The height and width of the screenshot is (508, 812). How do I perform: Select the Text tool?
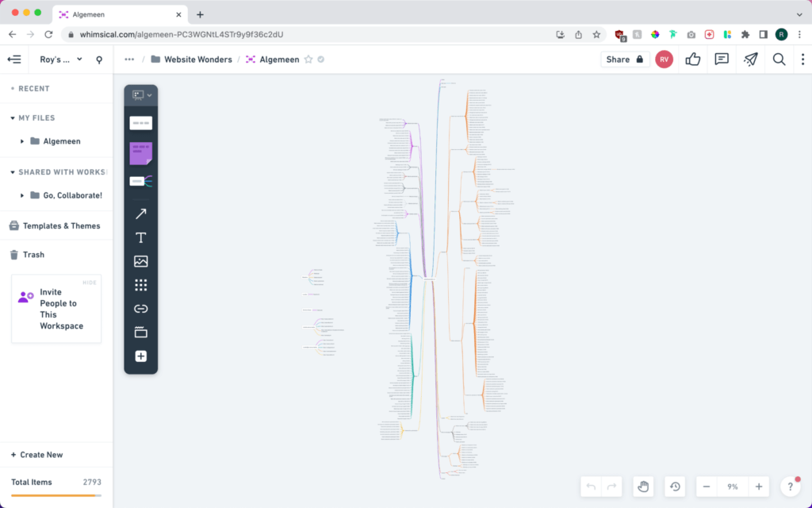click(x=140, y=237)
